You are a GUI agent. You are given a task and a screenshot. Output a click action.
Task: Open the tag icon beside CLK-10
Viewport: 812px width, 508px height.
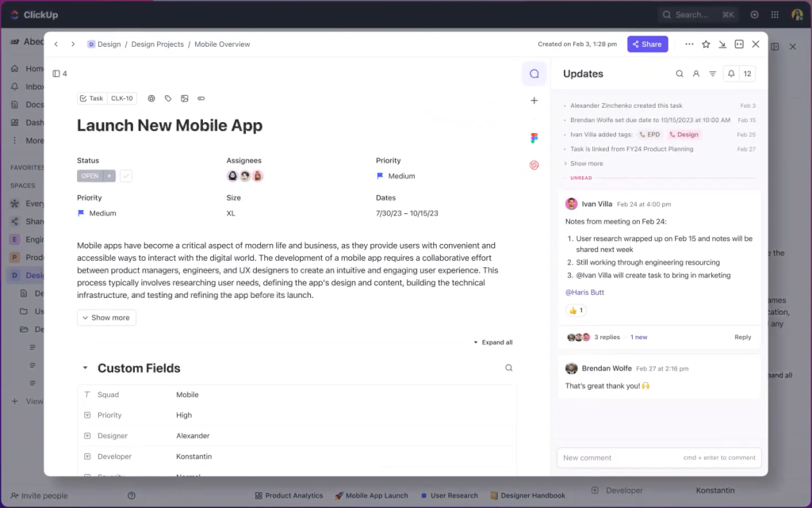point(168,98)
